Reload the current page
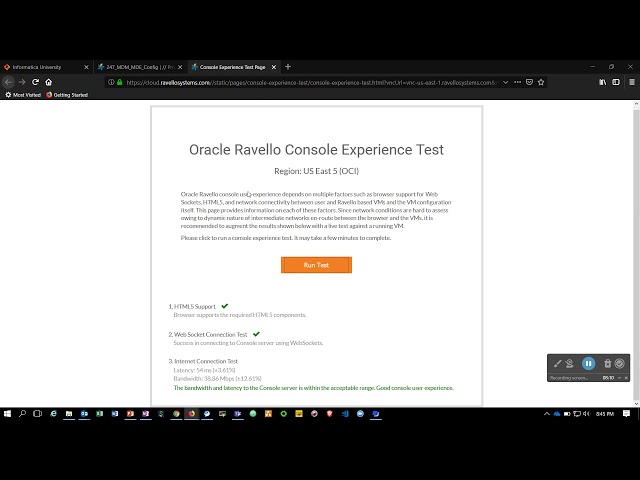Viewport: 640px width, 480px height. point(36,82)
